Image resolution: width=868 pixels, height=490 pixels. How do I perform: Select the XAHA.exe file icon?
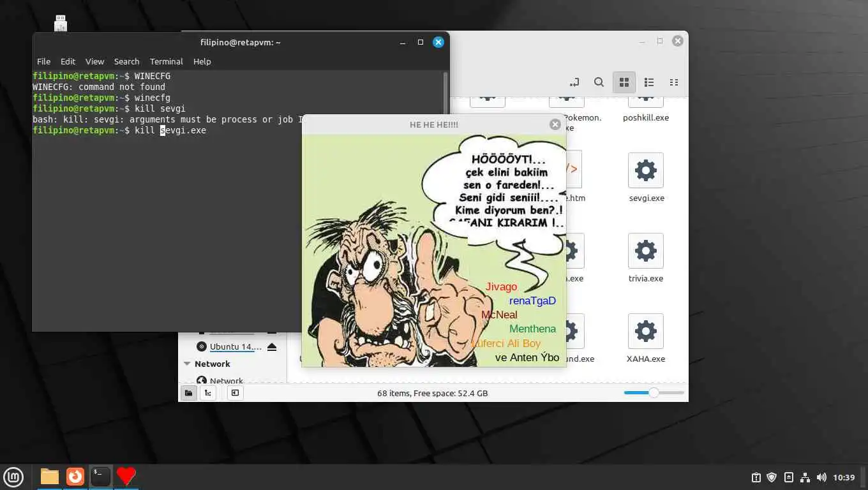(646, 331)
